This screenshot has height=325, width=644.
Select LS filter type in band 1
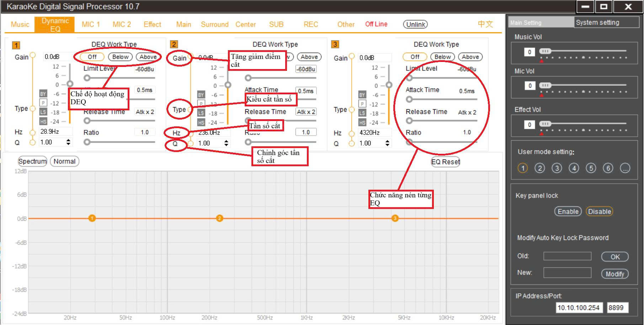pyautogui.click(x=43, y=112)
